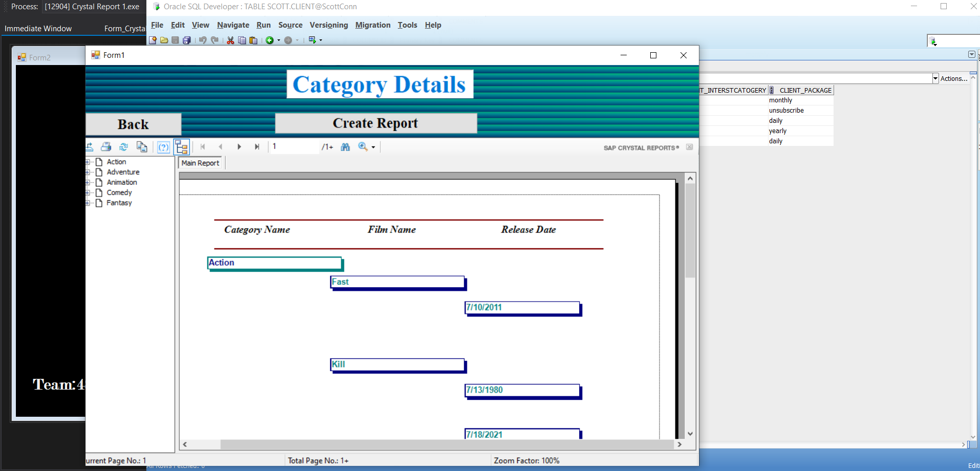Go to the last report page

click(257, 146)
